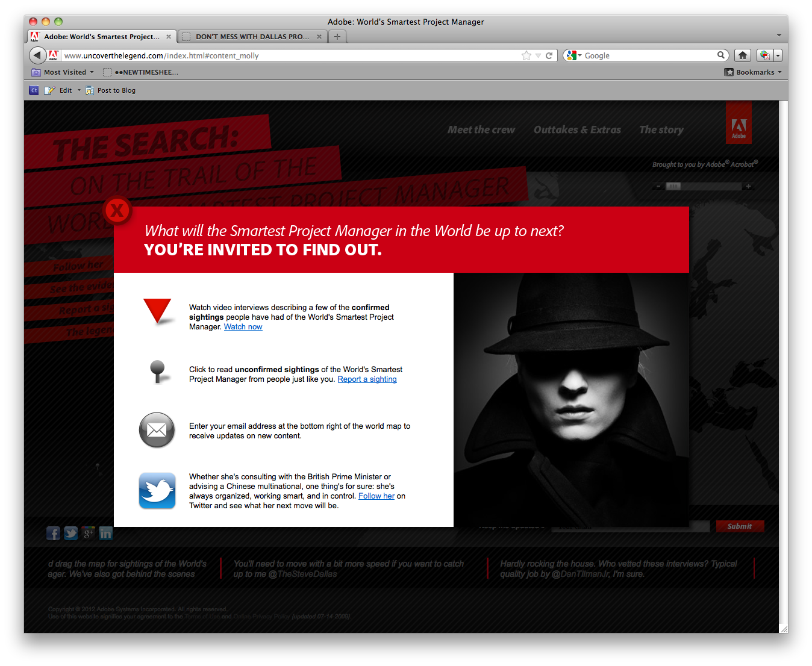Click the blue Twitter bird icon in popup
This screenshot has width=812, height=666.
[157, 491]
